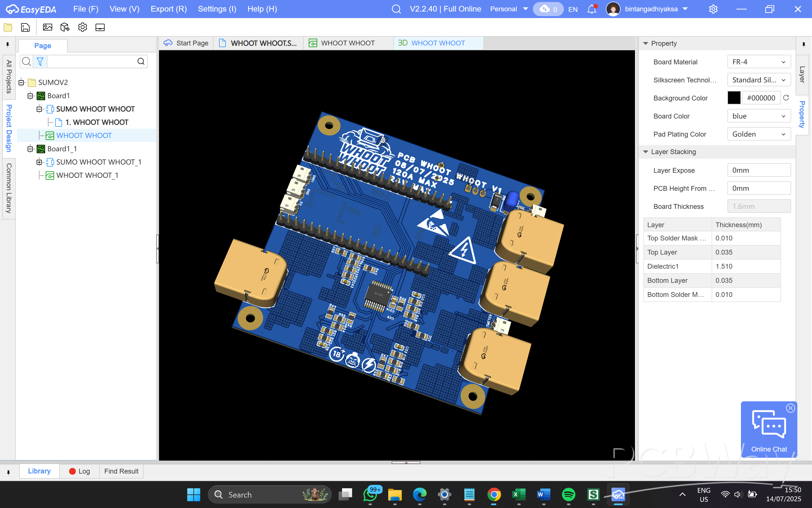Open the Find Result tab
This screenshot has width=812, height=508.
coord(121,471)
